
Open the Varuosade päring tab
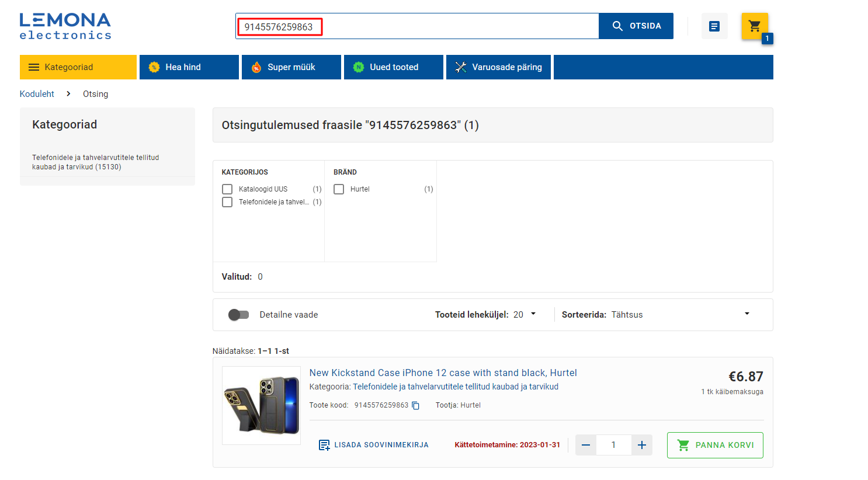tap(498, 67)
